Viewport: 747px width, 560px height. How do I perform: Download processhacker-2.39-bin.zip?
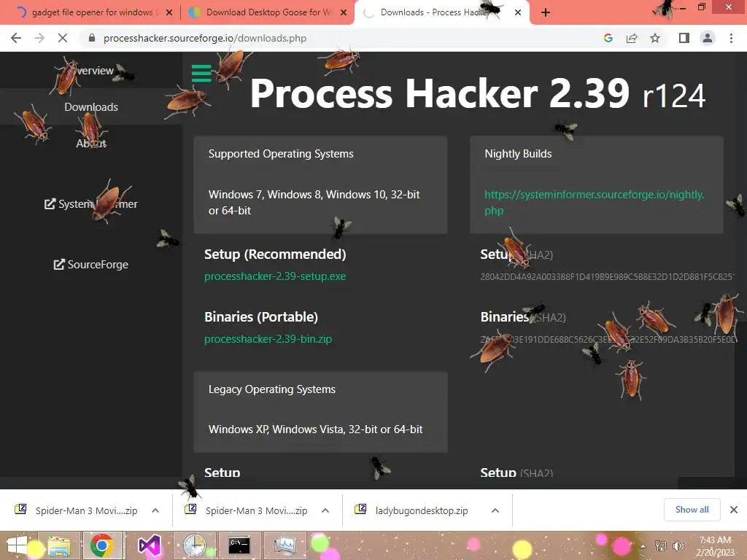pyautogui.click(x=268, y=339)
